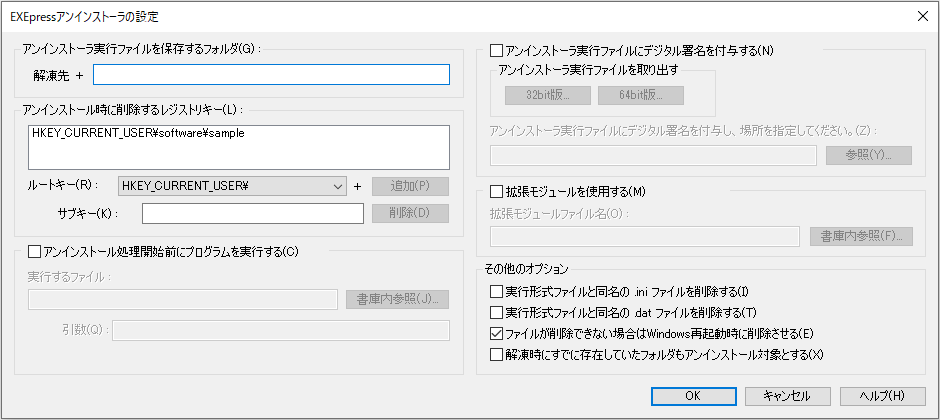Click 書庫内参照(J) button
Image resolution: width=940 pixels, height=420 pixels.
point(397,300)
